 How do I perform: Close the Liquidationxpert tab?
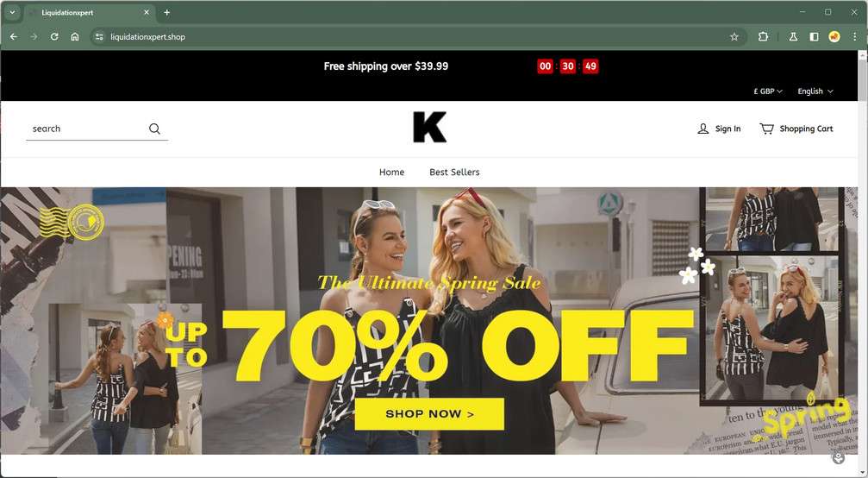tap(147, 12)
